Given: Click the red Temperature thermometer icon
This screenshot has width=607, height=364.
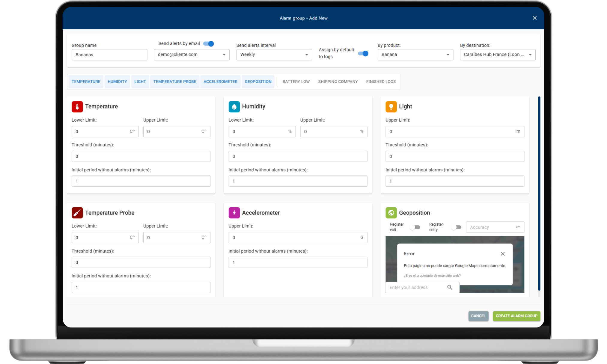Looking at the screenshot, I should pyautogui.click(x=77, y=107).
